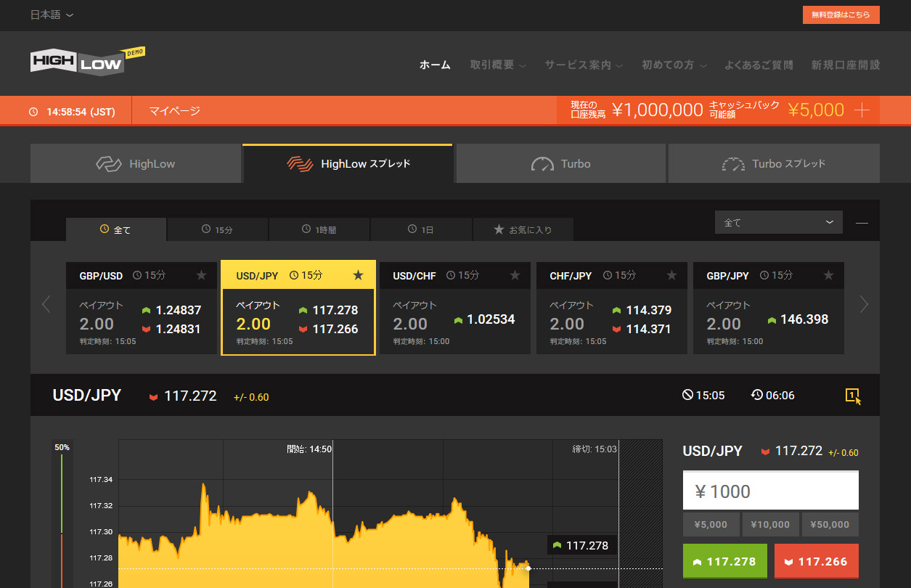Open the 全て asset filter dropdown
The width and height of the screenshot is (911, 588).
[778, 222]
